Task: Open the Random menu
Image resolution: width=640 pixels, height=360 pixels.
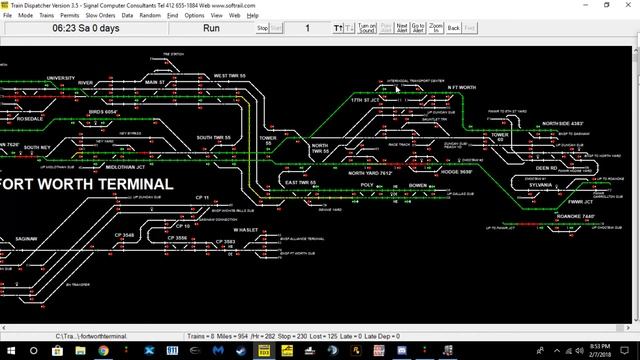Action: 150,16
